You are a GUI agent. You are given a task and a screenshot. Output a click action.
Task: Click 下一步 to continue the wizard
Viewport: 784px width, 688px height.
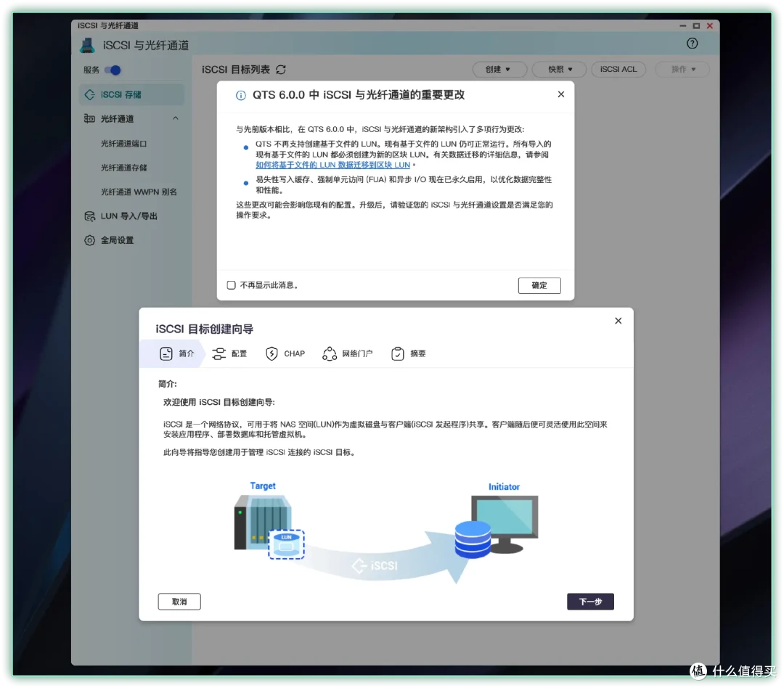[x=590, y=602]
